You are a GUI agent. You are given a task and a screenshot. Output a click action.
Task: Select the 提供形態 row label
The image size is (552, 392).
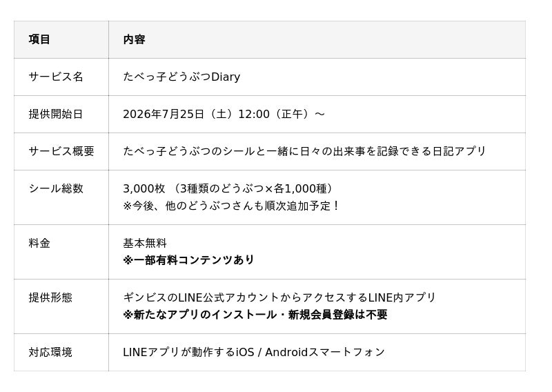pyautogui.click(x=50, y=298)
